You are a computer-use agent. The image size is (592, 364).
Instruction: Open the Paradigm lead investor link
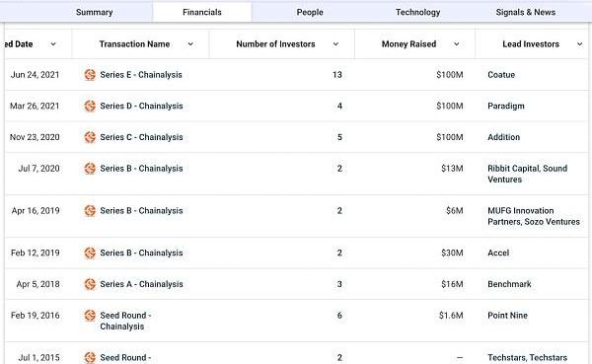click(x=506, y=107)
